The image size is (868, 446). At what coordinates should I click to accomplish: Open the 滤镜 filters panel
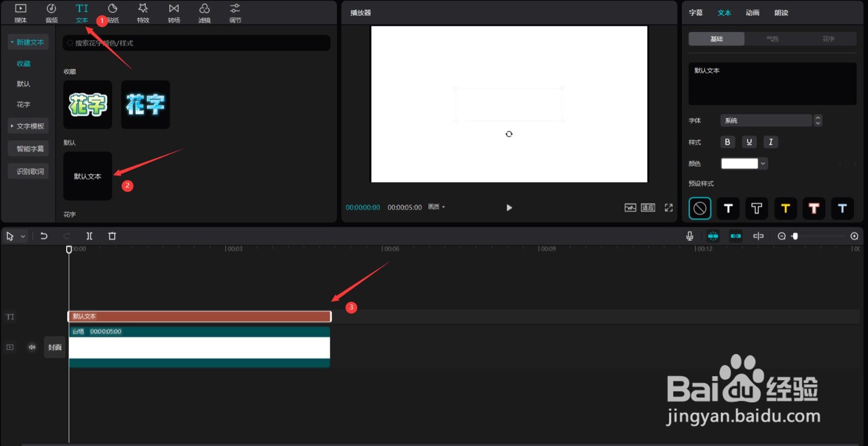click(205, 13)
